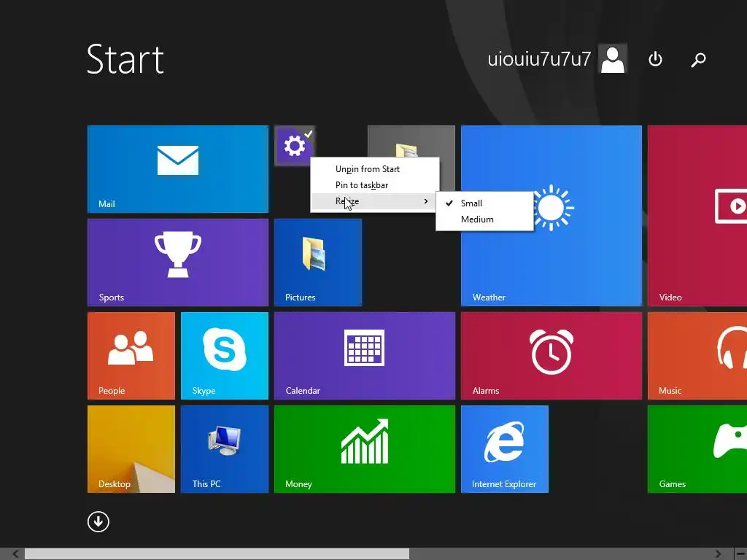Open the Music tile
The width and height of the screenshot is (747, 560).
click(697, 356)
